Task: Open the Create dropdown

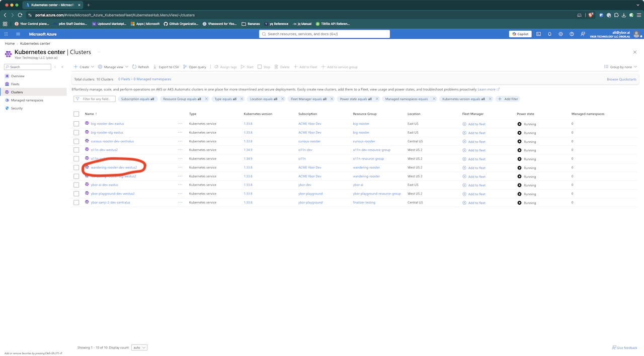Action: [x=83, y=67]
